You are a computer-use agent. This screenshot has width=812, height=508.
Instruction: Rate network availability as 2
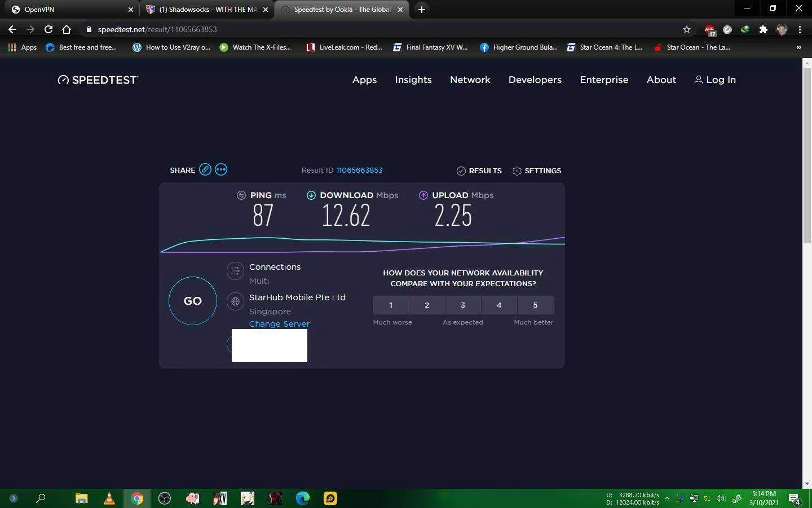pyautogui.click(x=427, y=305)
